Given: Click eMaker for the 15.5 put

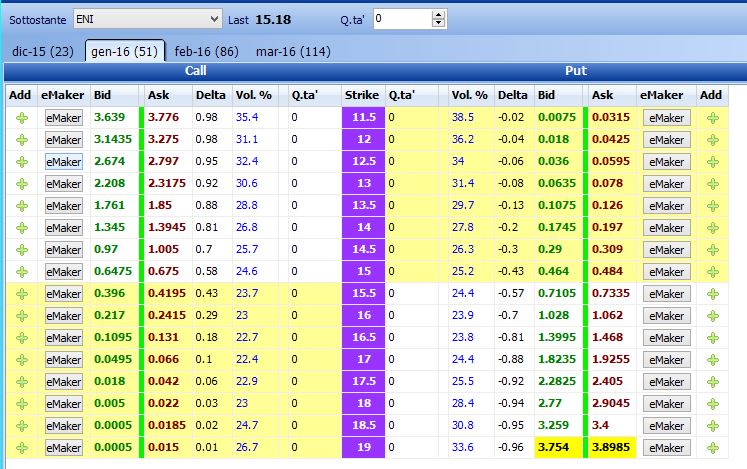Looking at the screenshot, I should tap(666, 294).
